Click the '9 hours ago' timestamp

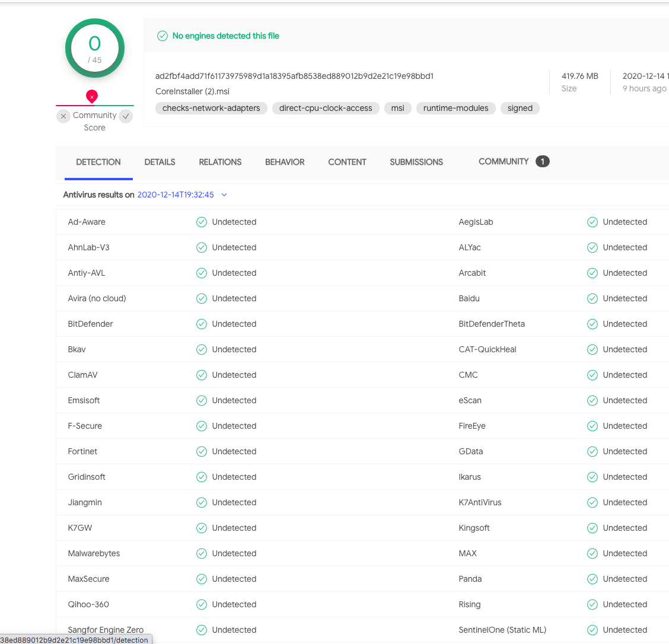coord(644,89)
